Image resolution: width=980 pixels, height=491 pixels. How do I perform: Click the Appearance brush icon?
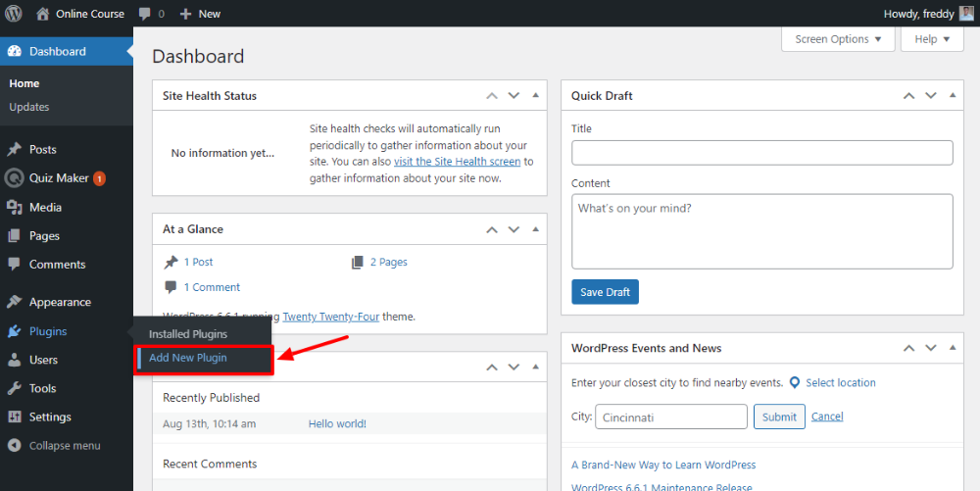pyautogui.click(x=15, y=303)
